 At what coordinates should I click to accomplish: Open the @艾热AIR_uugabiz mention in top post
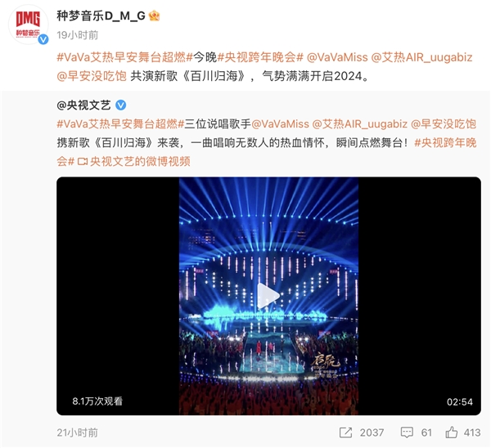pos(421,57)
